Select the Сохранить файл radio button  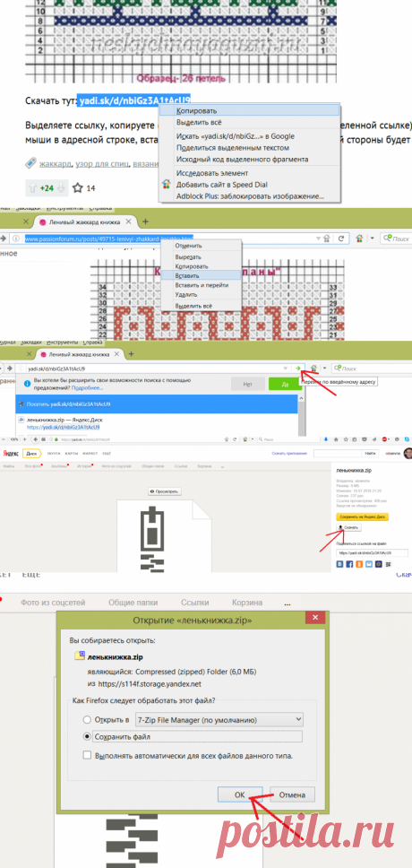pos(86,737)
